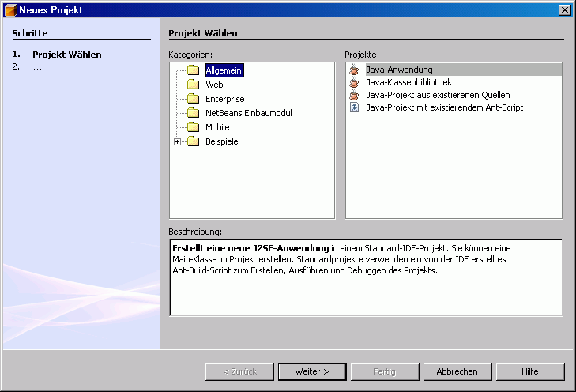Click the Enterprise folder icon

[x=194, y=99]
